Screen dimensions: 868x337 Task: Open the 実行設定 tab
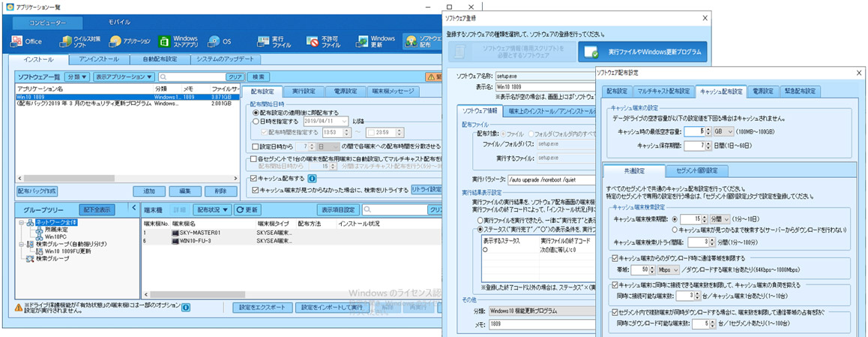pyautogui.click(x=304, y=92)
